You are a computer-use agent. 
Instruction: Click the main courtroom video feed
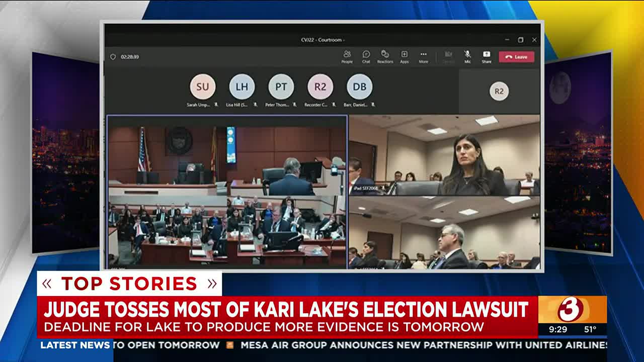pyautogui.click(x=227, y=192)
